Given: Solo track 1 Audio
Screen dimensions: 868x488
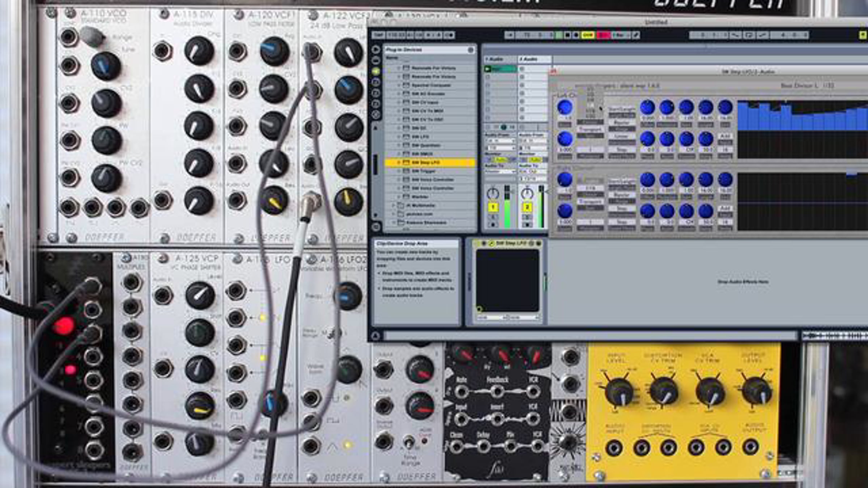Looking at the screenshot, I should coord(493,217).
